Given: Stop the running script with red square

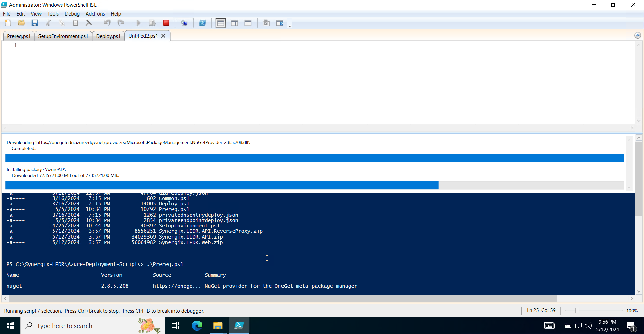Looking at the screenshot, I should 166,23.
